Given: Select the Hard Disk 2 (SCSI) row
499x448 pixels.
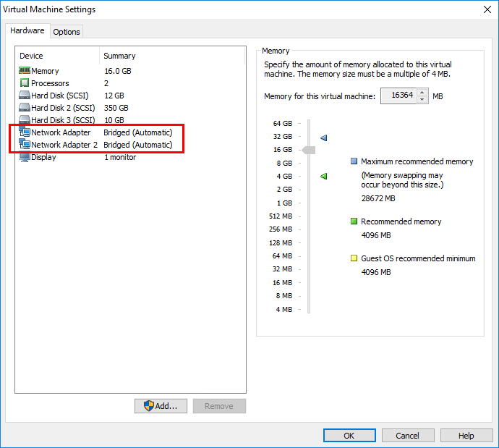Looking at the screenshot, I should 130,108.
